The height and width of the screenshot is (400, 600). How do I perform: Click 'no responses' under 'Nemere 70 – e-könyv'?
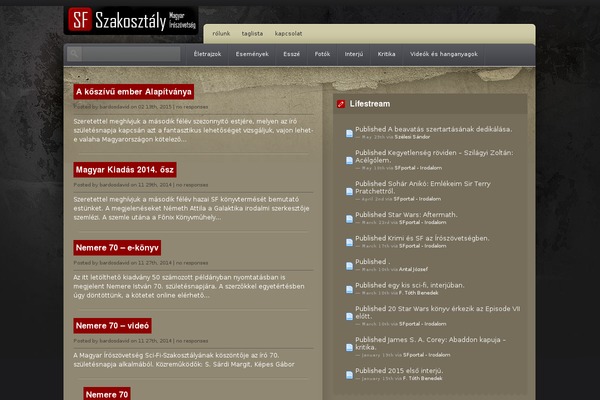(x=192, y=263)
